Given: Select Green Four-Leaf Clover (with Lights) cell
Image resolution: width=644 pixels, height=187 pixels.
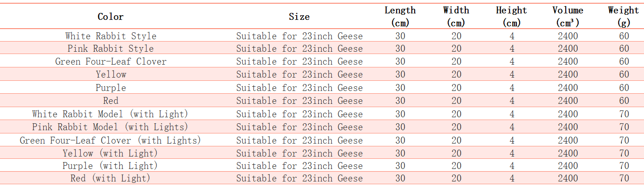Looking at the screenshot, I should tap(111, 140).
